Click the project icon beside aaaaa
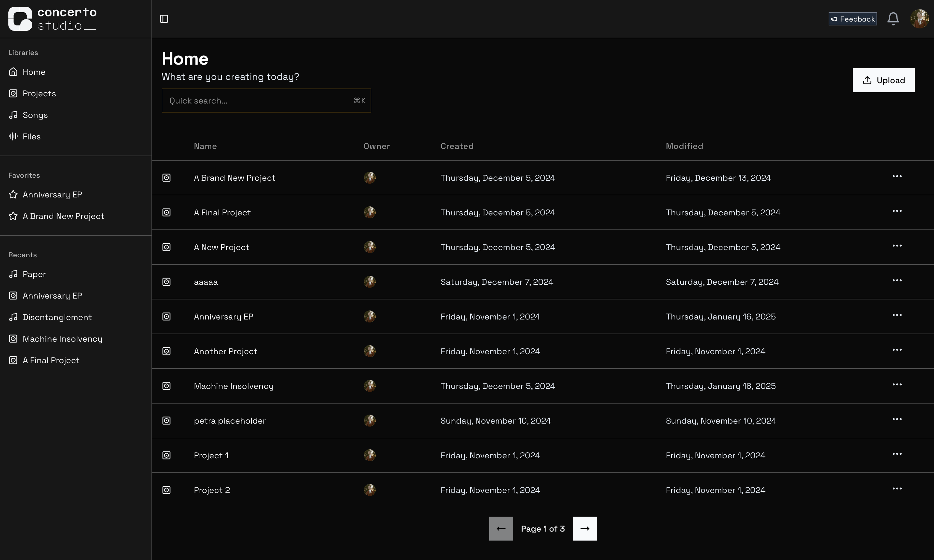Viewport: 934px width, 560px height. coord(166,282)
